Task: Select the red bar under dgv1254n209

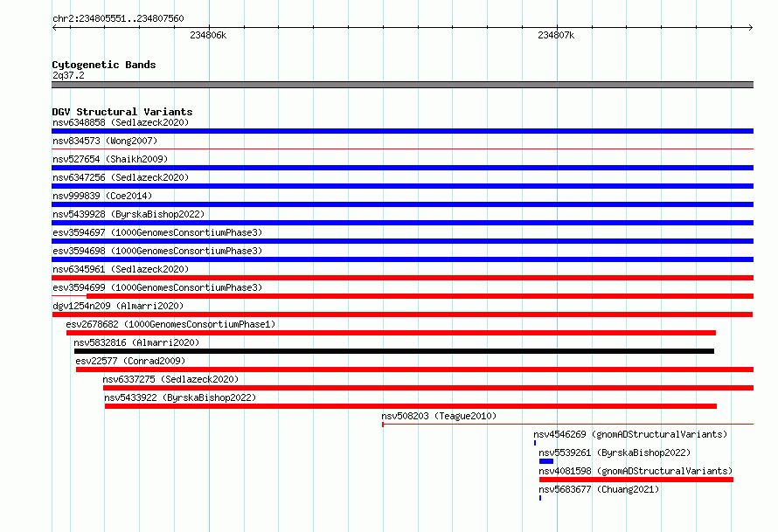Action: pyautogui.click(x=402, y=314)
